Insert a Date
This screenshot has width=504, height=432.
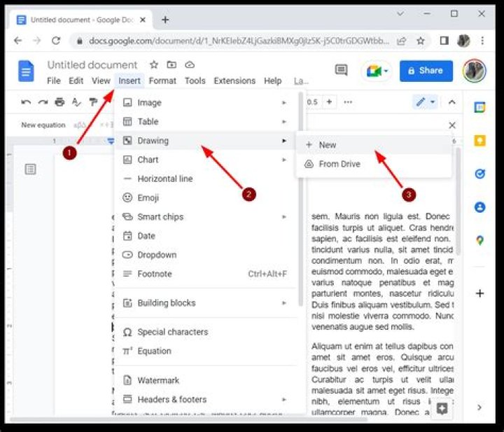click(x=206, y=236)
